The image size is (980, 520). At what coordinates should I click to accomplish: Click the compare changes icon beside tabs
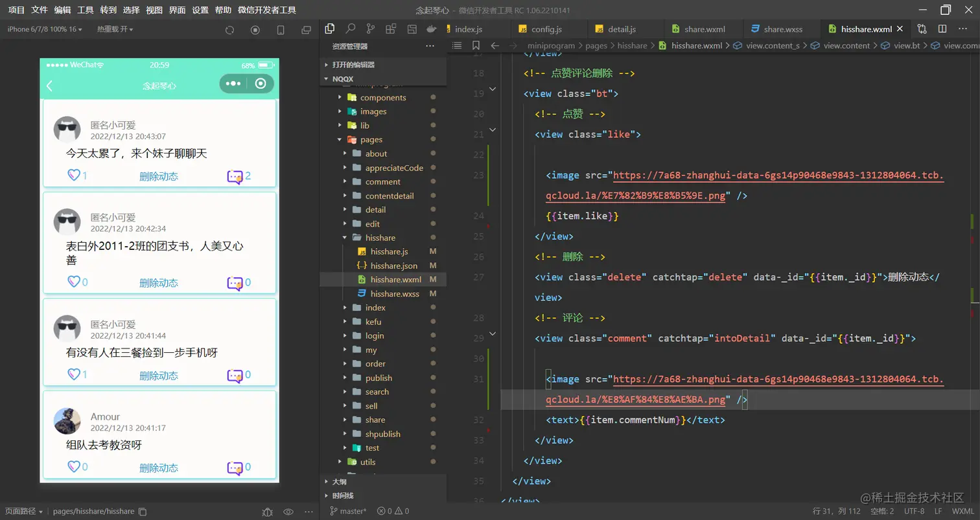click(x=922, y=29)
